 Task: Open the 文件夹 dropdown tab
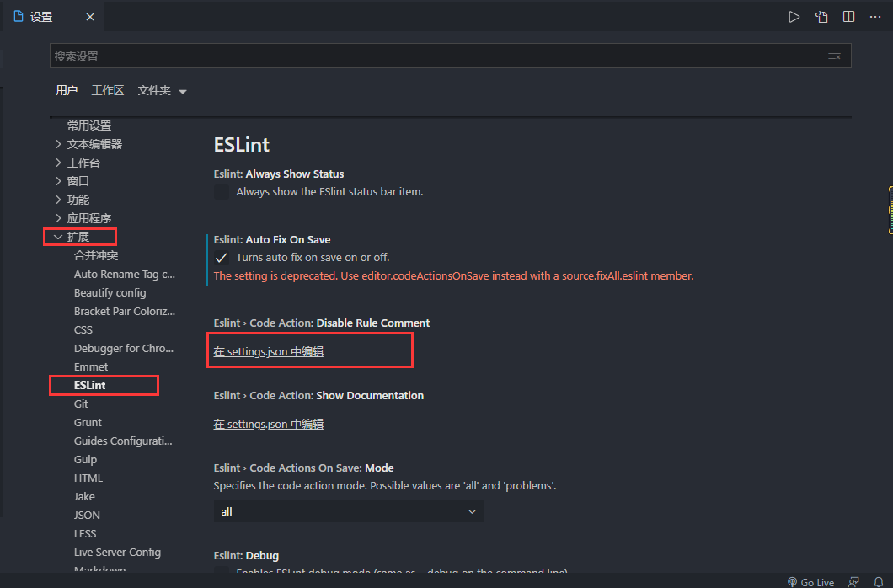click(x=162, y=90)
